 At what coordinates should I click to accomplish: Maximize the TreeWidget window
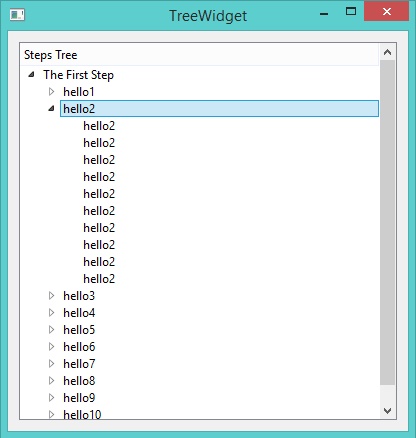[351, 12]
